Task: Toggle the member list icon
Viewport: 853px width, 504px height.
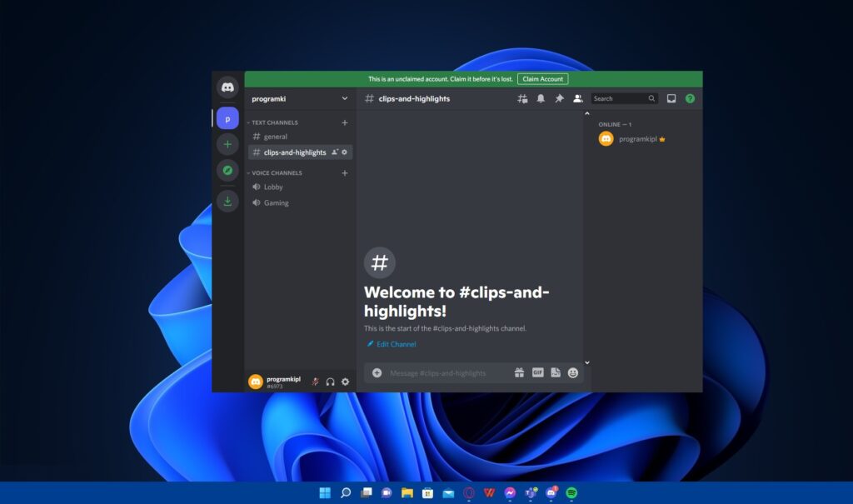Action: [x=578, y=98]
